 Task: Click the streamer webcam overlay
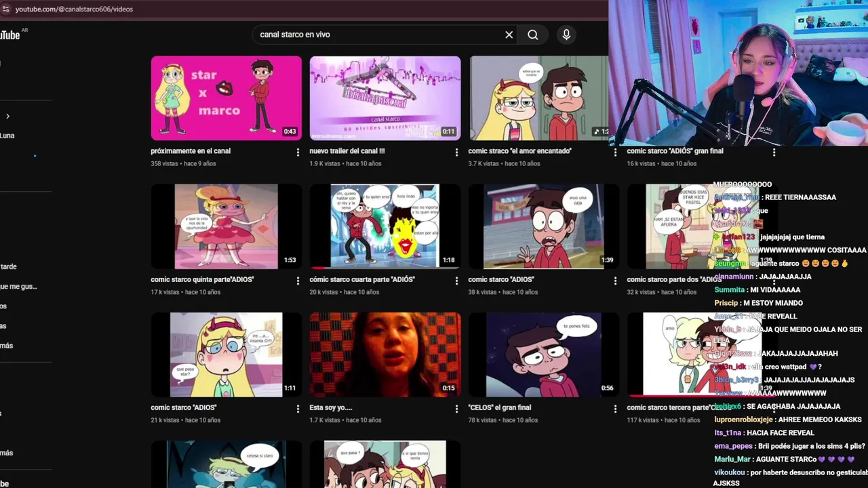738,73
